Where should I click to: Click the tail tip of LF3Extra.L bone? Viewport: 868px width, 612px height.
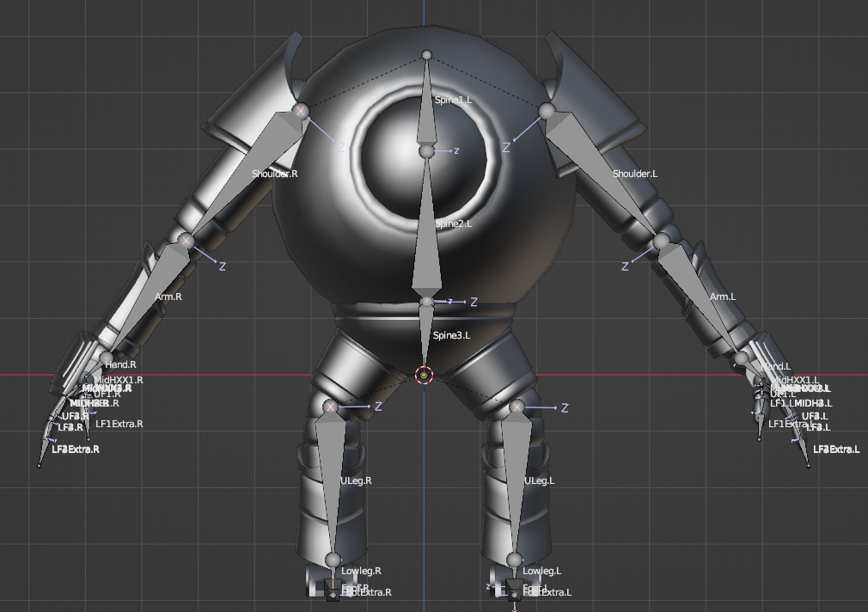(809, 466)
